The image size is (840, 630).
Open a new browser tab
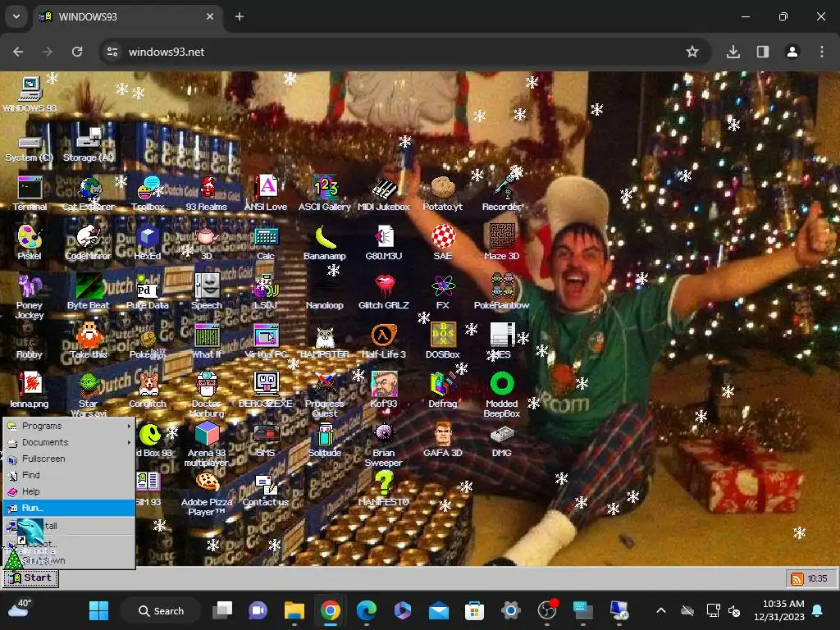coord(240,16)
